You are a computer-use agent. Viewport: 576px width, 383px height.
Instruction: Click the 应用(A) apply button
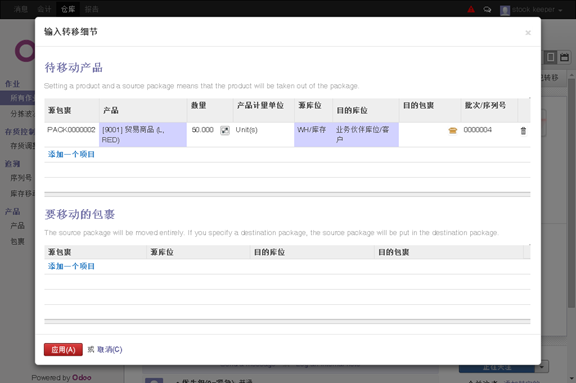pos(63,350)
